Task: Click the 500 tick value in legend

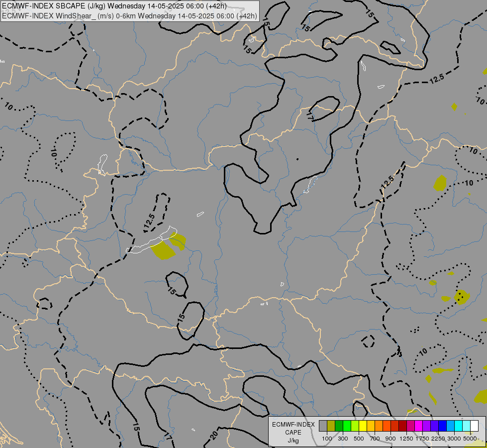Action: tap(359, 439)
